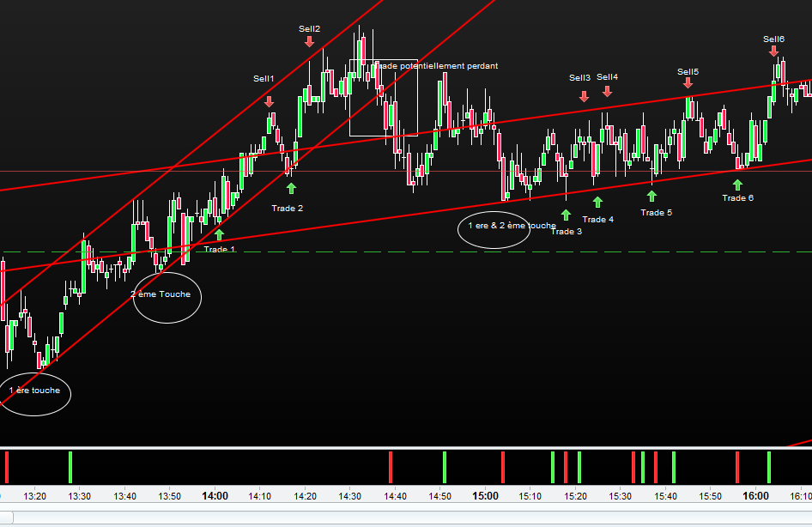Click the 14:50 time label
The height and width of the screenshot is (527, 812).
click(x=440, y=496)
